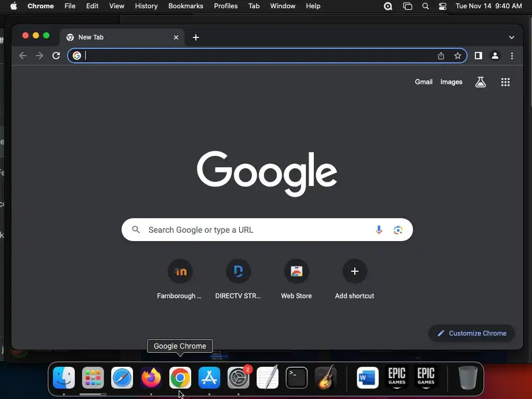
Task: Launch GarageBand from the Dock
Action: pos(326,378)
